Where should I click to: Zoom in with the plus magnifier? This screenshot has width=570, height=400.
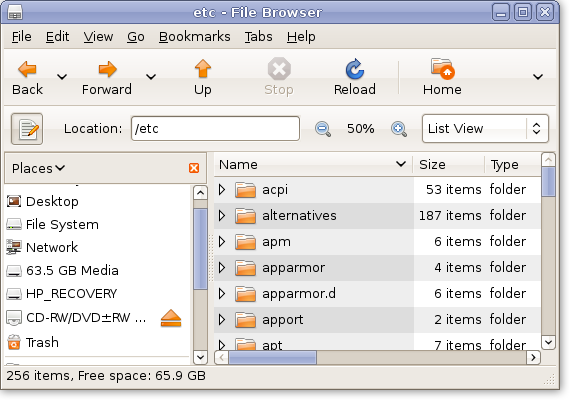pos(399,129)
